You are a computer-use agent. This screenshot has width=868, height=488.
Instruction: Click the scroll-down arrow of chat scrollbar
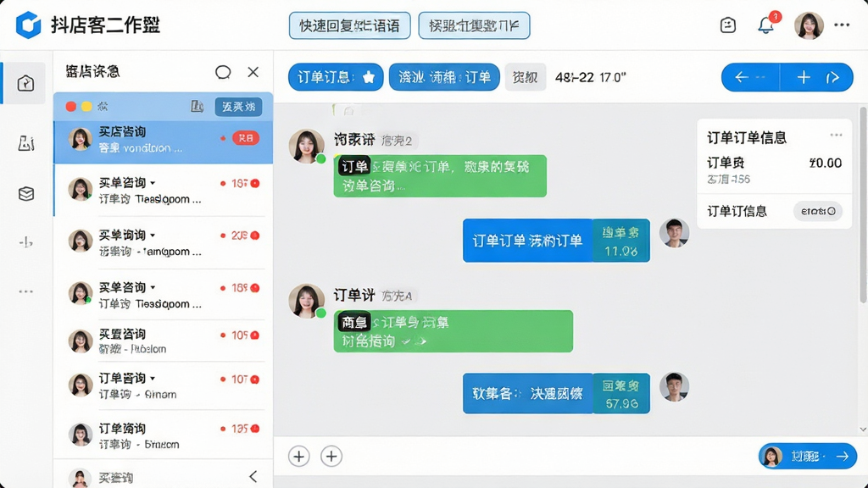[862, 430]
